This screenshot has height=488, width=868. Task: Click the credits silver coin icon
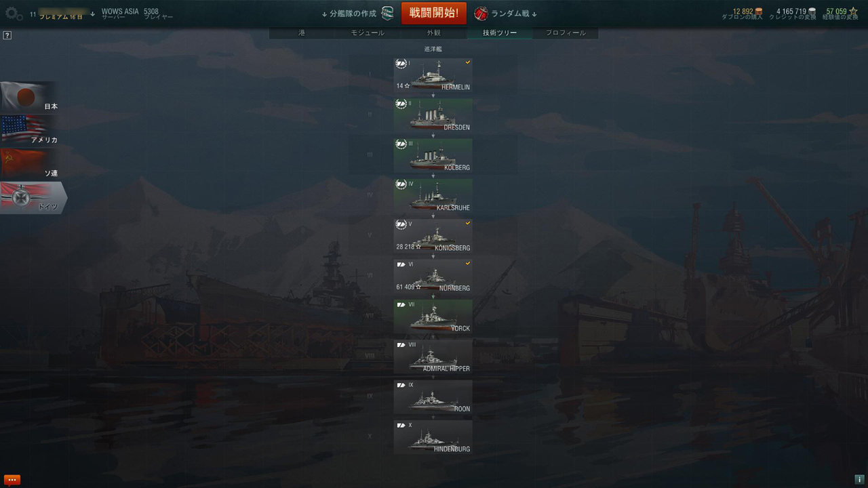(812, 12)
